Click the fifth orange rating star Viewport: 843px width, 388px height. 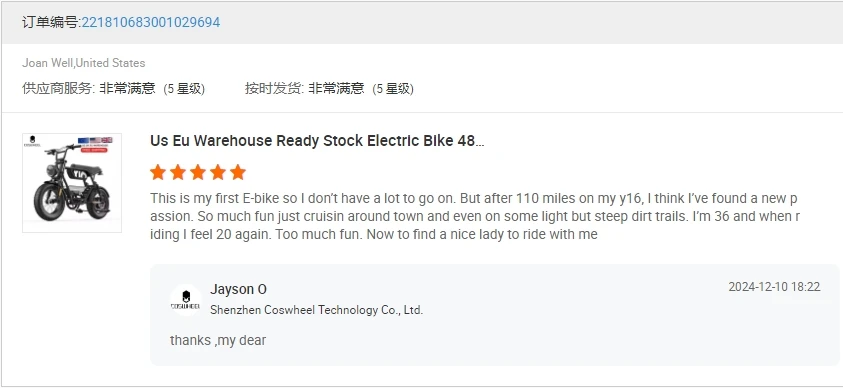(238, 173)
